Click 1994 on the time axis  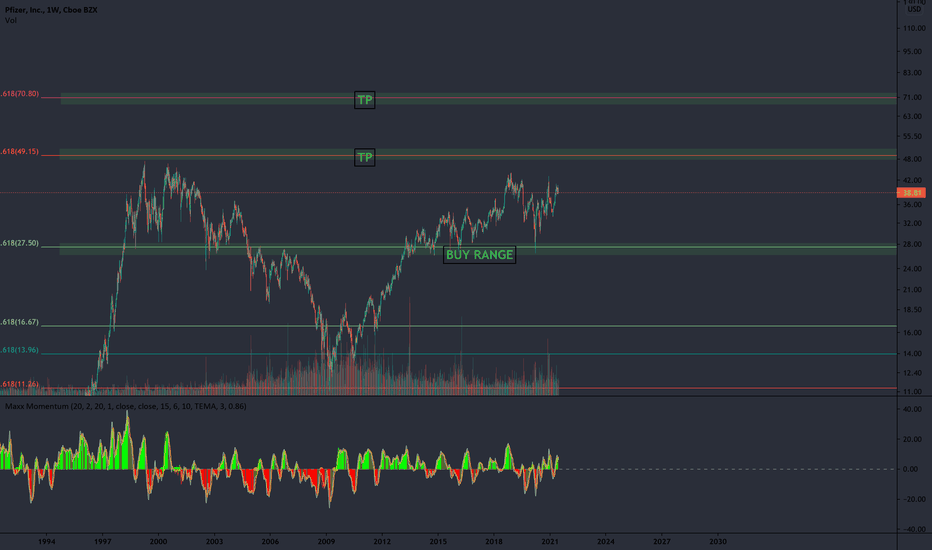[47, 542]
